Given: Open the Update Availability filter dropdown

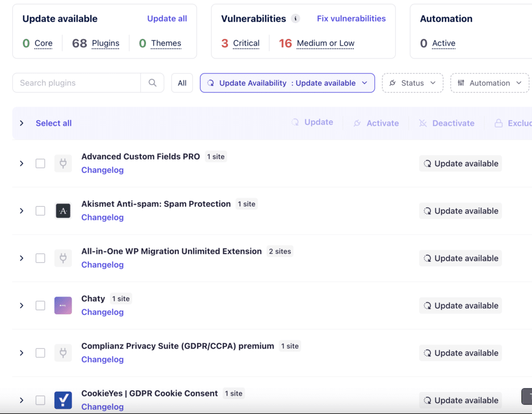Looking at the screenshot, I should pos(287,83).
